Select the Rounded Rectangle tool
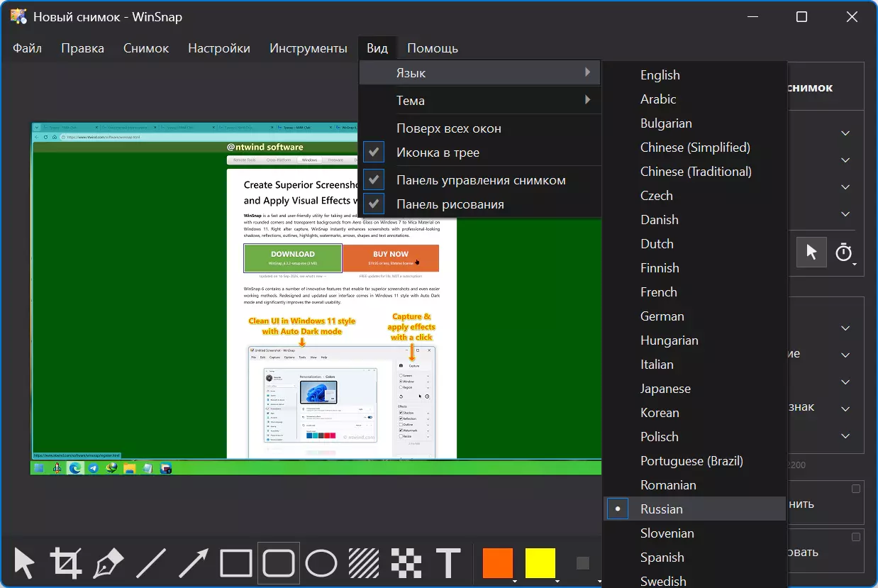 (x=278, y=563)
